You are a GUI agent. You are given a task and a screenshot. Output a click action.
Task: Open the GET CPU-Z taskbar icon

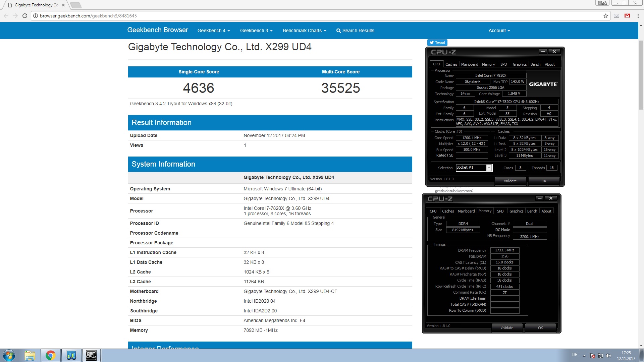91,355
